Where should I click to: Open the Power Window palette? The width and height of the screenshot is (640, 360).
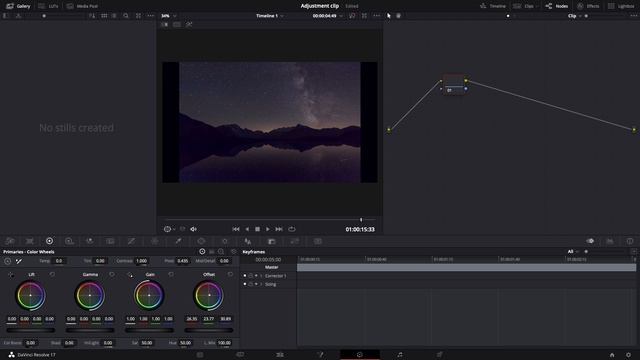tap(201, 241)
